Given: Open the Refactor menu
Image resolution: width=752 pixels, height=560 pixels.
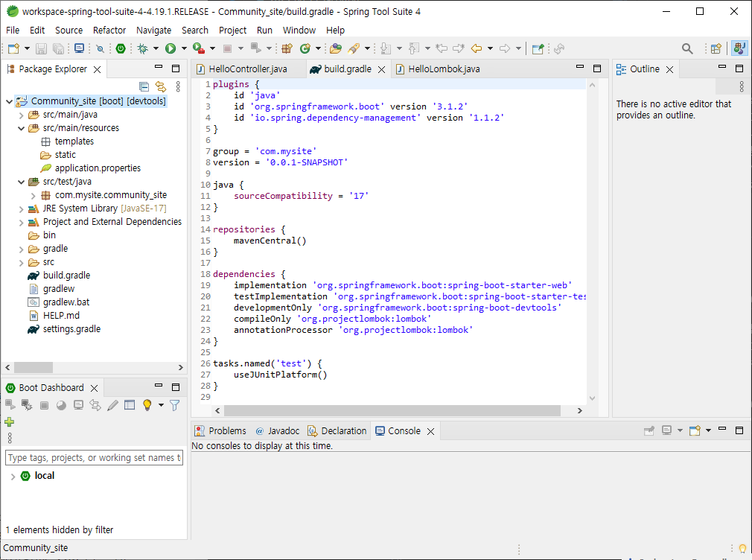Looking at the screenshot, I should pyautogui.click(x=109, y=31).
